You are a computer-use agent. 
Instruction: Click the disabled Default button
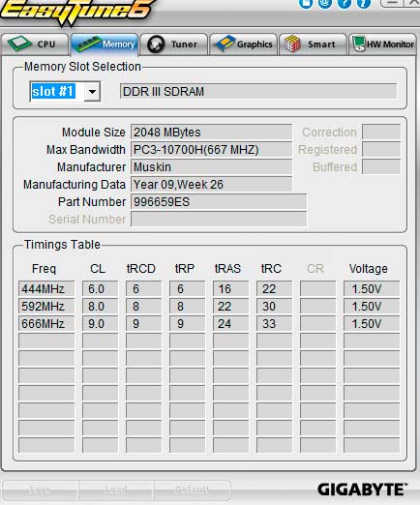coord(193,490)
